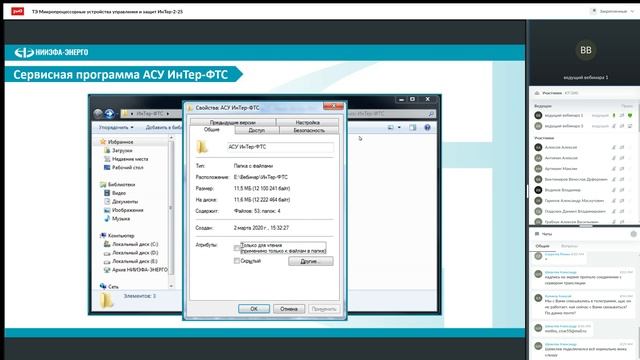Viewport: 640px width, 360px height.
Task: Click the divider handle between participants and chat
Action: tap(586, 226)
